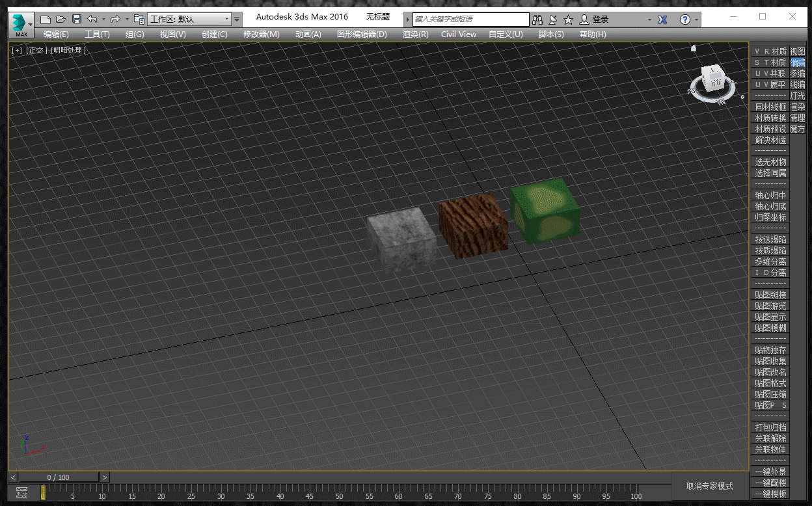Screen dimensions: 812x506
Task: Click the Open File folder icon
Action: coord(61,20)
